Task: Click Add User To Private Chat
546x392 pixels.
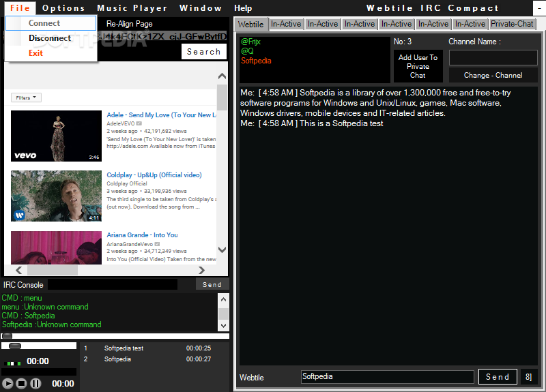Action: click(x=418, y=66)
